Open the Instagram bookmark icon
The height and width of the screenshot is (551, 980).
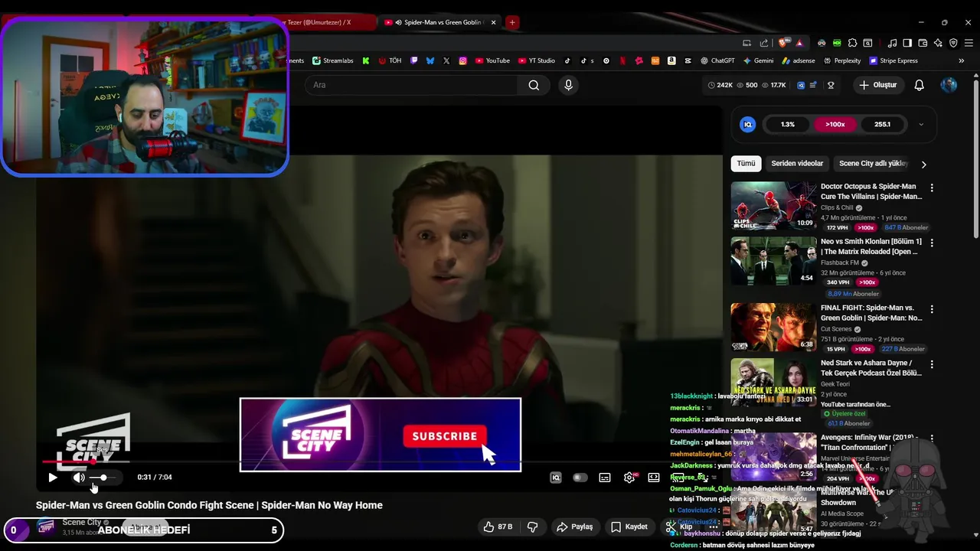(x=463, y=60)
